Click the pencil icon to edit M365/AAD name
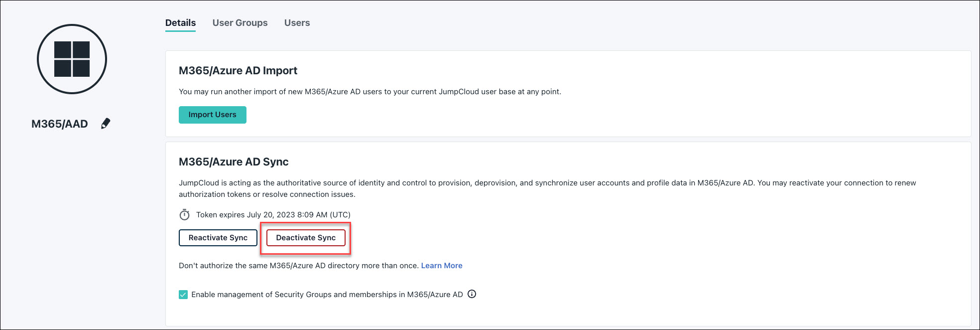980x330 pixels. (106, 124)
